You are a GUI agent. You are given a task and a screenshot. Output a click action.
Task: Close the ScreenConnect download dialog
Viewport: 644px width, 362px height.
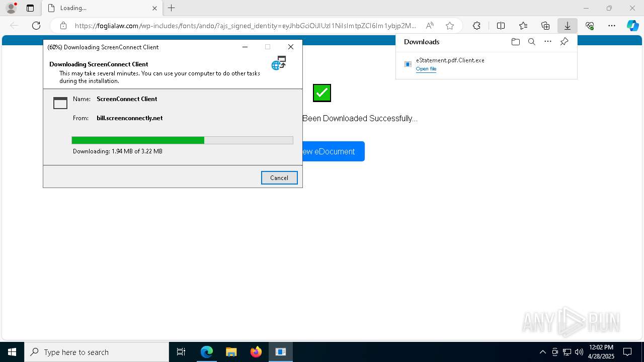pyautogui.click(x=290, y=47)
